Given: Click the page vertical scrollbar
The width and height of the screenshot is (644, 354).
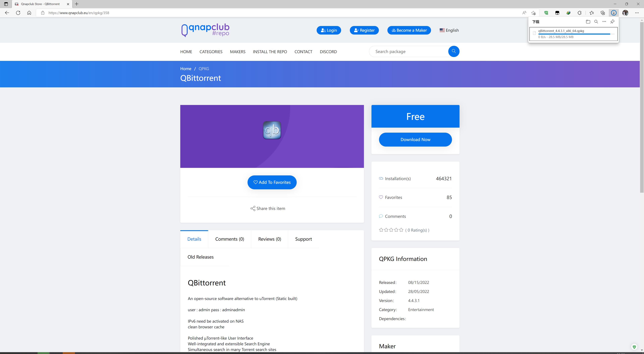Looking at the screenshot, I should pos(642,107).
